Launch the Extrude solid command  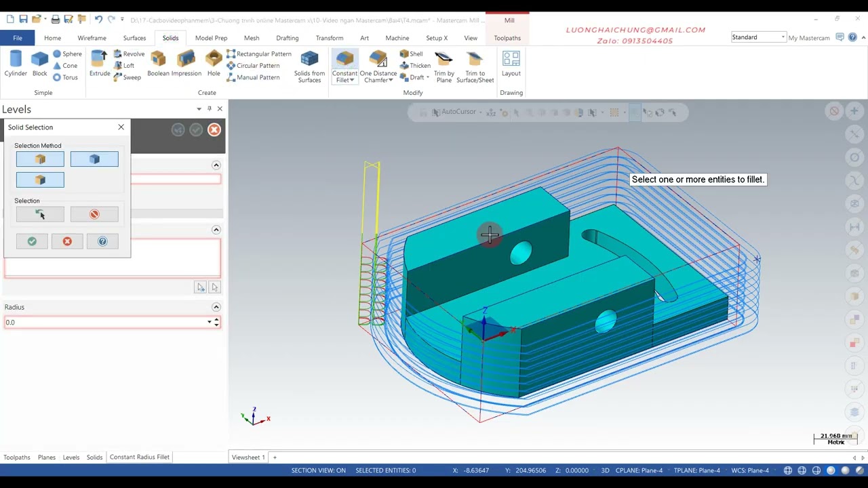pyautogui.click(x=100, y=64)
